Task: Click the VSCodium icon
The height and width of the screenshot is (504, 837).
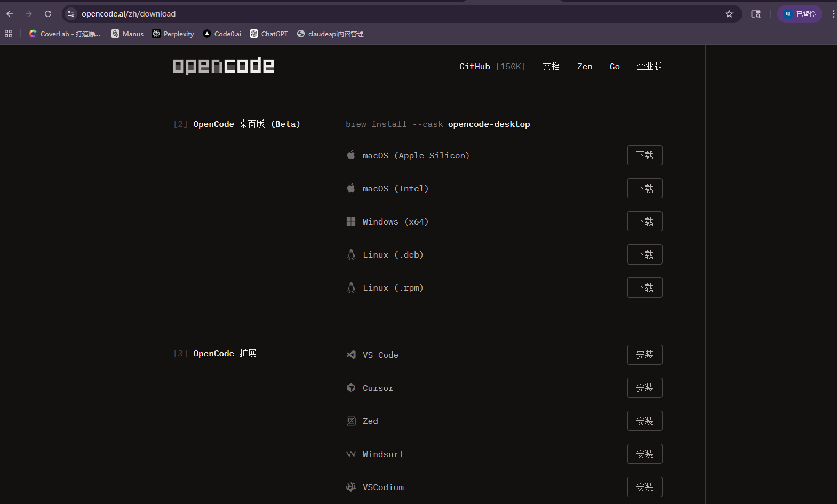Action: [351, 487]
